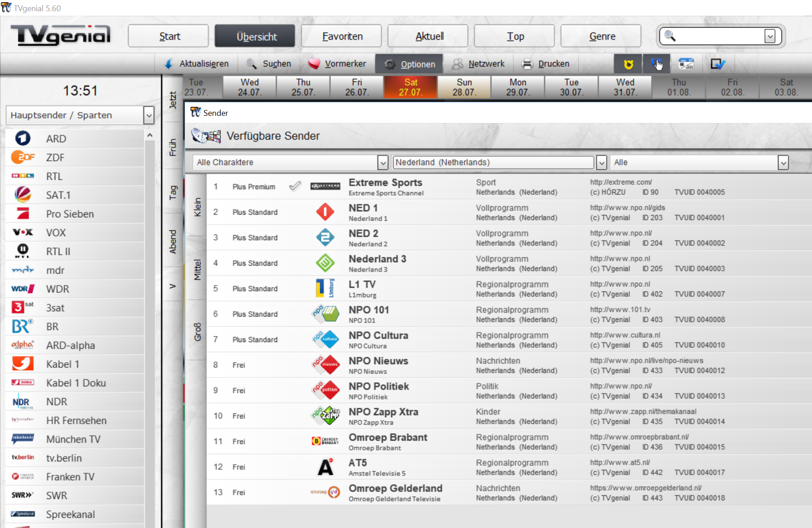
Task: Select the NPO Zapp Xtra row
Action: coord(509,416)
